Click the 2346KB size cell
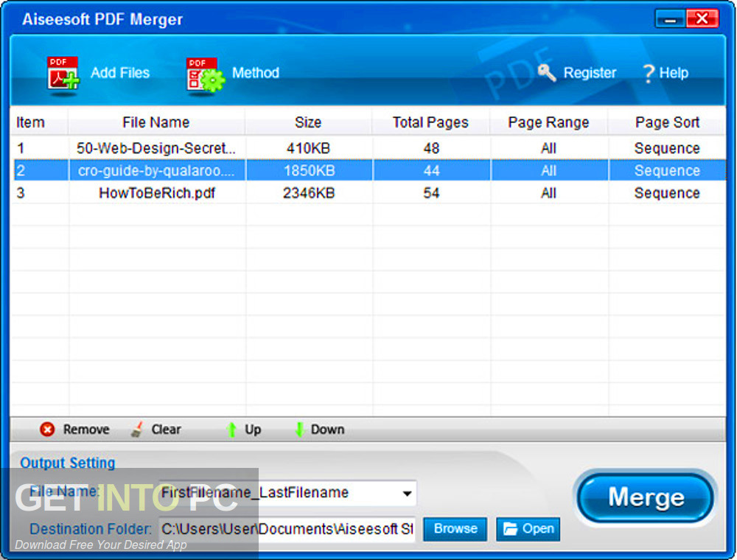 click(x=309, y=193)
